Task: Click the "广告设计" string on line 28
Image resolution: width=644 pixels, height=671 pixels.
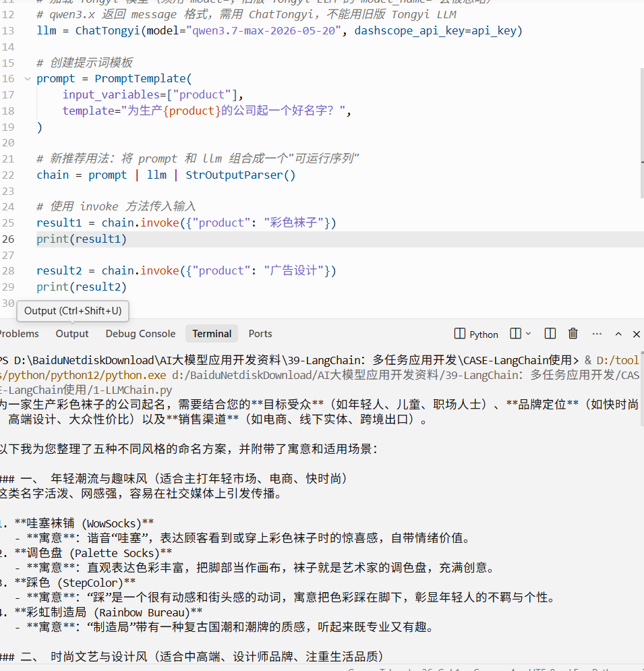Action: click(293, 270)
